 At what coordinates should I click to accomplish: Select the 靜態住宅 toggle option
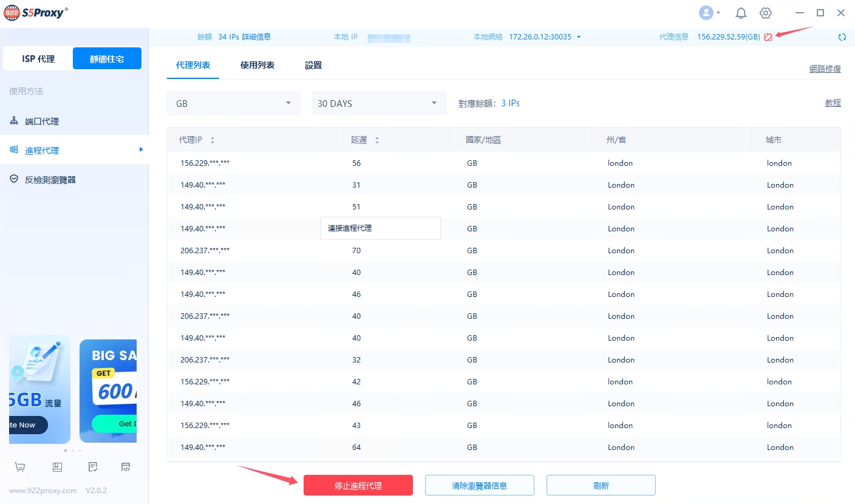coord(107,59)
